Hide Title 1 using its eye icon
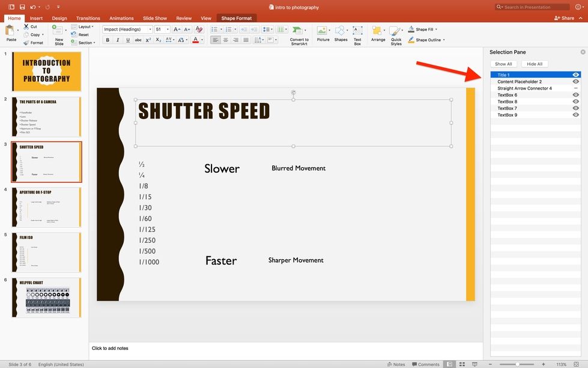 (x=575, y=75)
